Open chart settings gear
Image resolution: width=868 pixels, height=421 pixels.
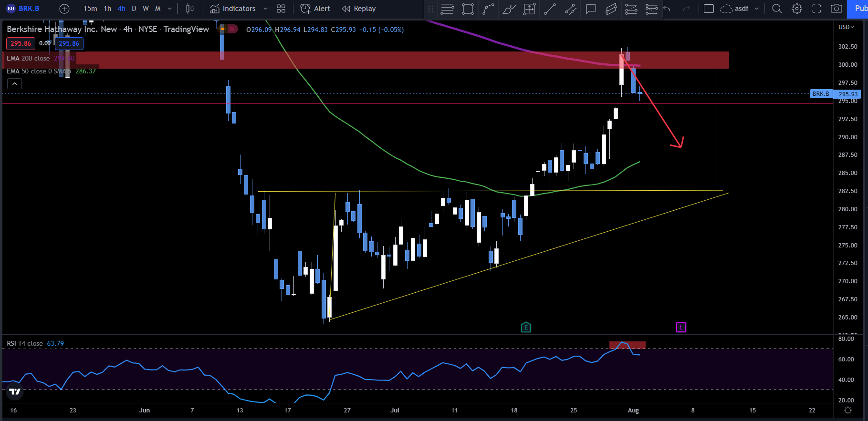(x=797, y=9)
